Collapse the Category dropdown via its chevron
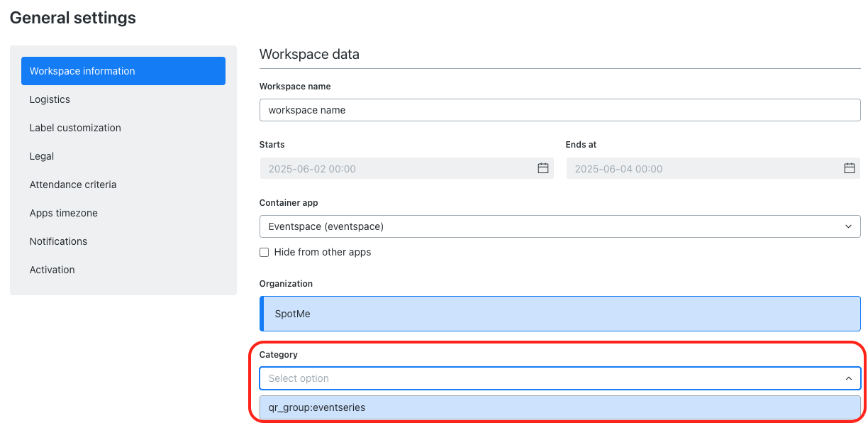 click(x=849, y=378)
